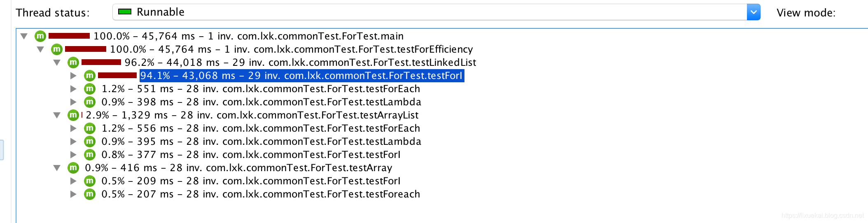Click method icon beside testArray row
The image size is (868, 223).
tap(73, 168)
